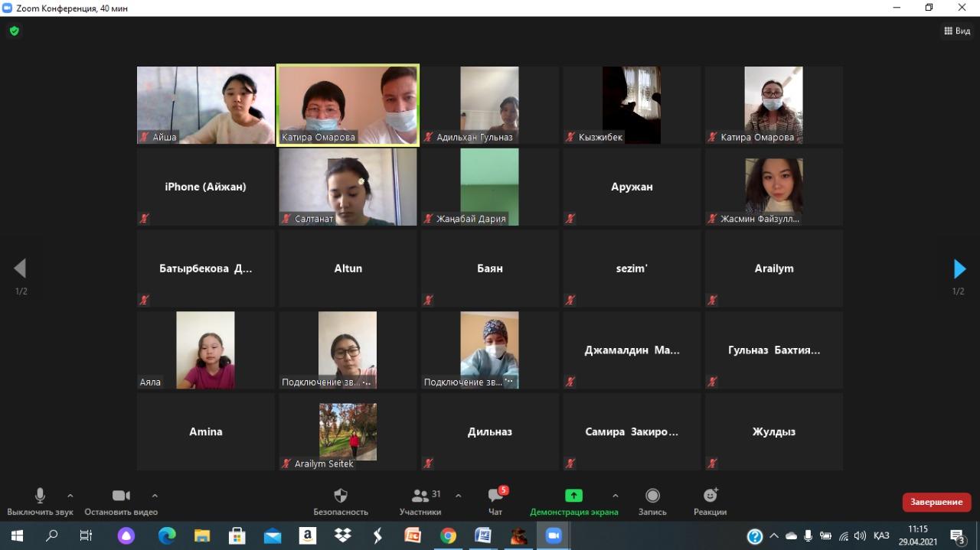Open the Participants (Участники) panel

420,501
